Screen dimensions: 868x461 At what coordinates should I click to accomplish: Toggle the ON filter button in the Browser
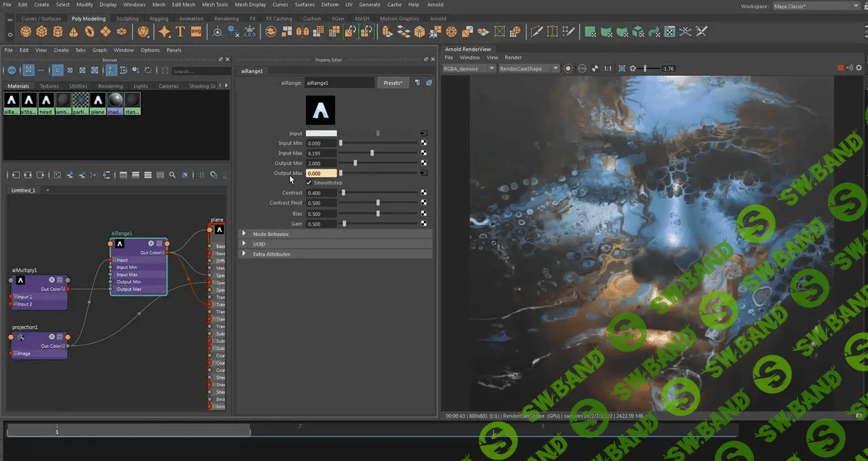[11, 71]
